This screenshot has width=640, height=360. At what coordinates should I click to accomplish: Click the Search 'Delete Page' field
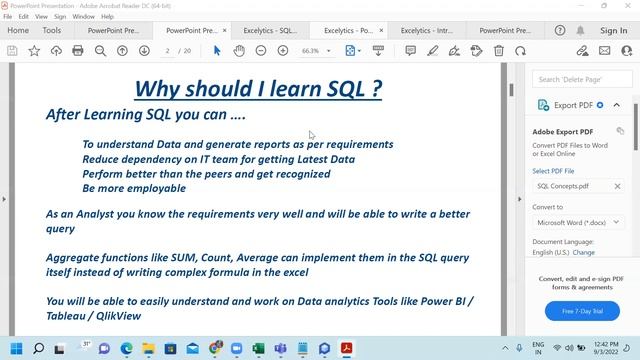tap(582, 79)
